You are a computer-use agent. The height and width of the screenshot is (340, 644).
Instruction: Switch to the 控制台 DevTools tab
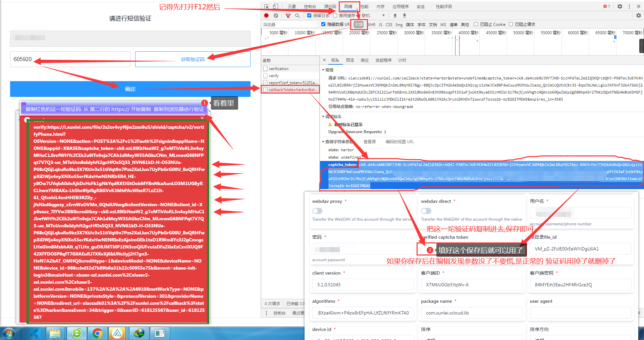tap(310, 6)
